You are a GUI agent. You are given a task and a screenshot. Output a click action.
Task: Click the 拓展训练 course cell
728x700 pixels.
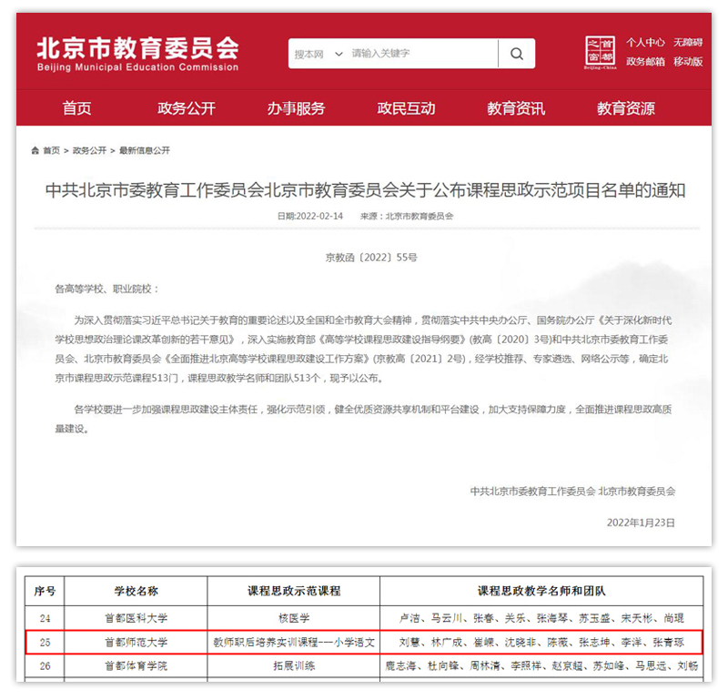(294, 666)
